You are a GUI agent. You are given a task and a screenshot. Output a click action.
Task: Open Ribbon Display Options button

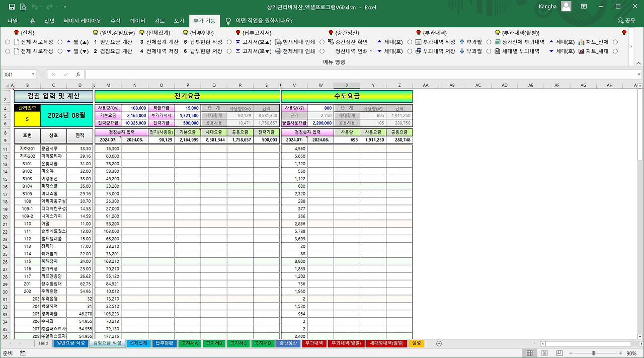pyautogui.click(x=584, y=7)
